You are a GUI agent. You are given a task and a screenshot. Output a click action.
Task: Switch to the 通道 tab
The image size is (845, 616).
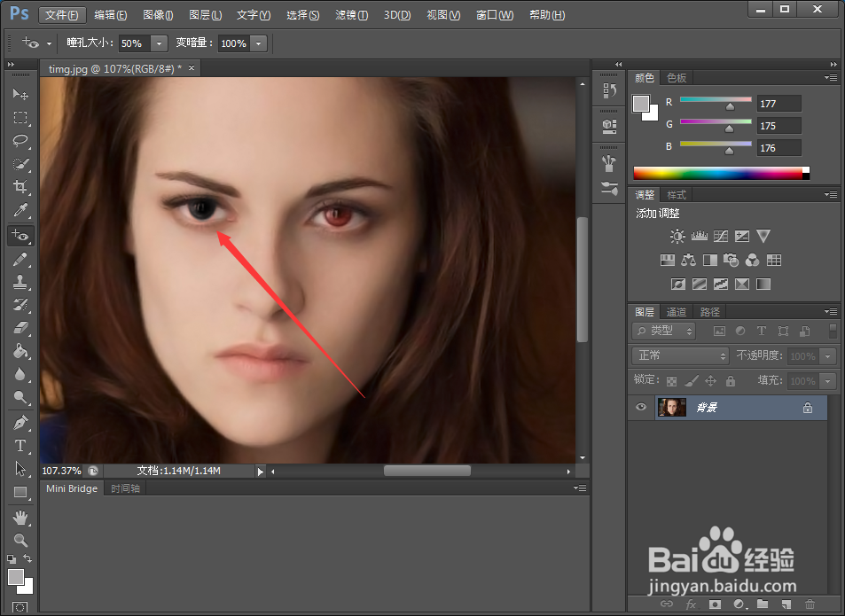pyautogui.click(x=677, y=312)
